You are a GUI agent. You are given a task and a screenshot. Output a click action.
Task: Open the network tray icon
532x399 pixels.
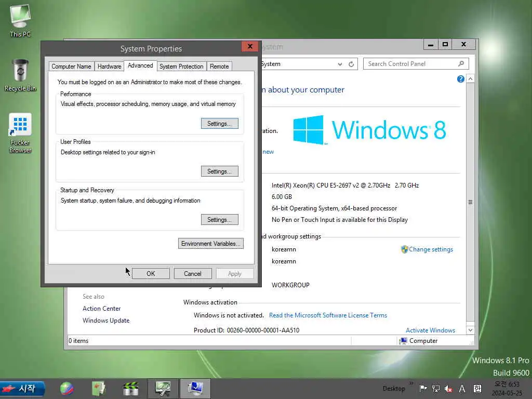pos(436,389)
